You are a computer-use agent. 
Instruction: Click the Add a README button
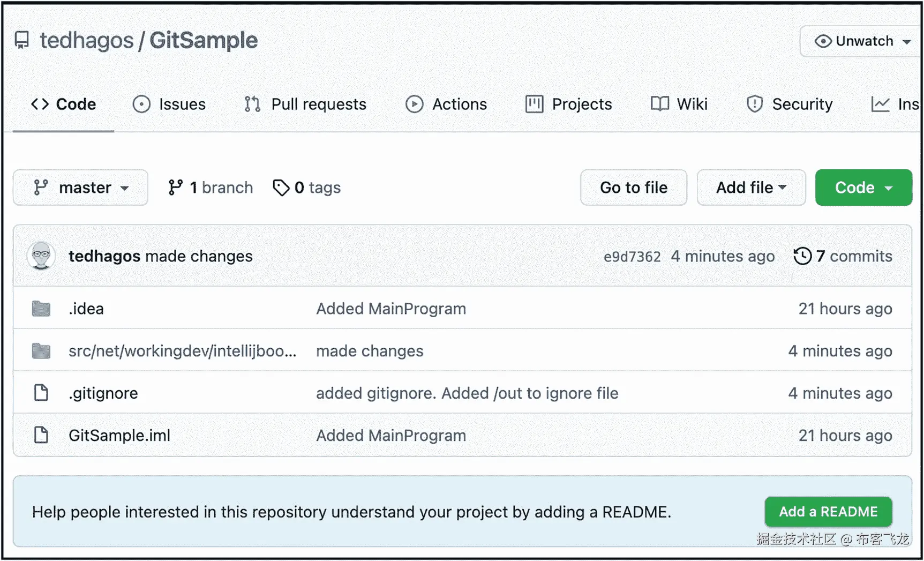(x=828, y=512)
